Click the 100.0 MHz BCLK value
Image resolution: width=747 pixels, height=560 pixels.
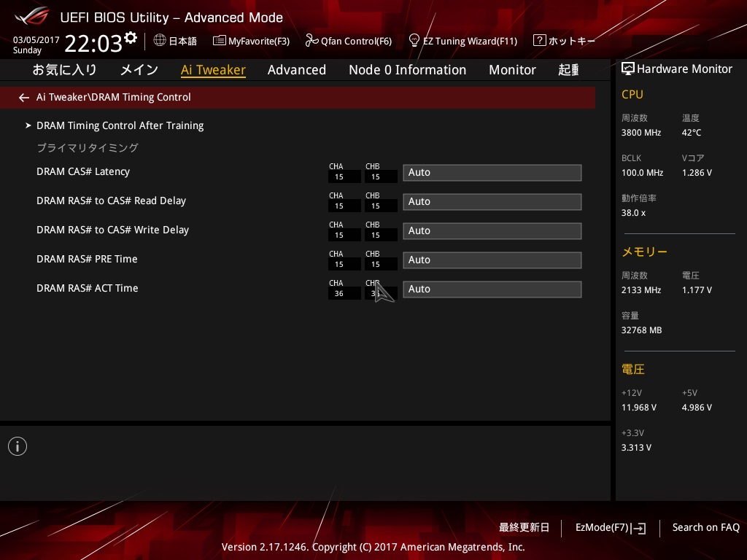pyautogui.click(x=642, y=172)
